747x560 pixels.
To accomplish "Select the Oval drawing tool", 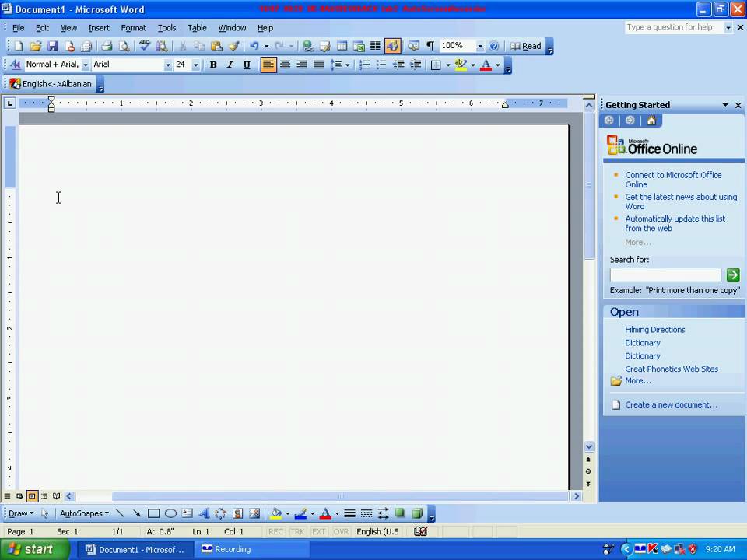I will [x=170, y=513].
